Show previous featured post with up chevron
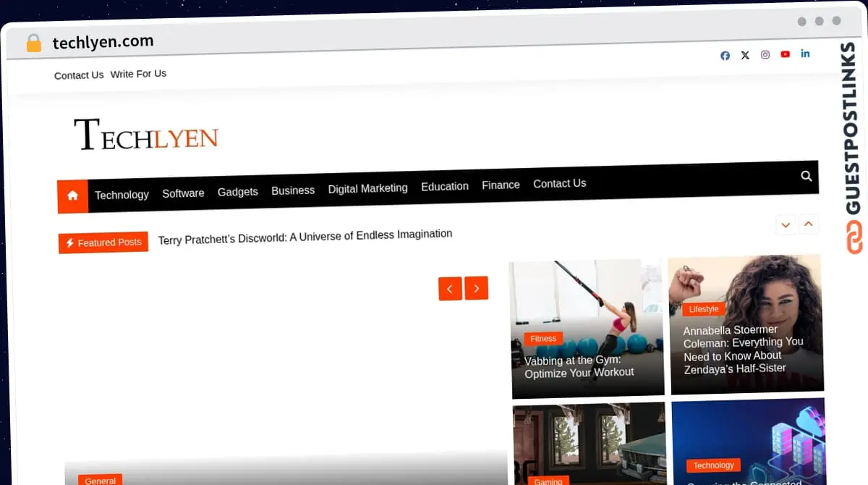868x485 pixels. click(809, 224)
